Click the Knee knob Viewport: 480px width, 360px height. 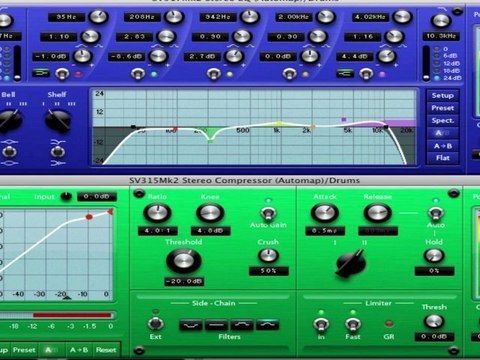tap(210, 213)
